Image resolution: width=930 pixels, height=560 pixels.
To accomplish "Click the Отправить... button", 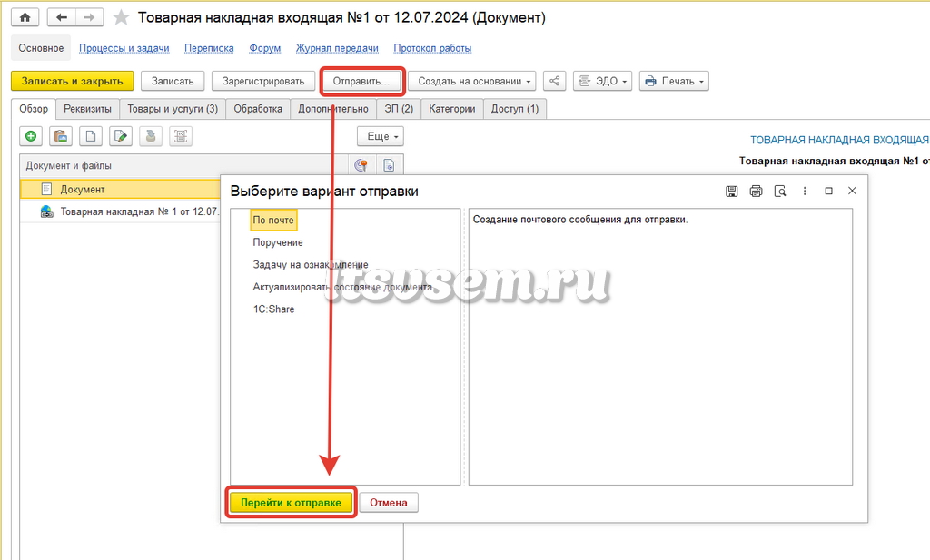I will [x=361, y=81].
